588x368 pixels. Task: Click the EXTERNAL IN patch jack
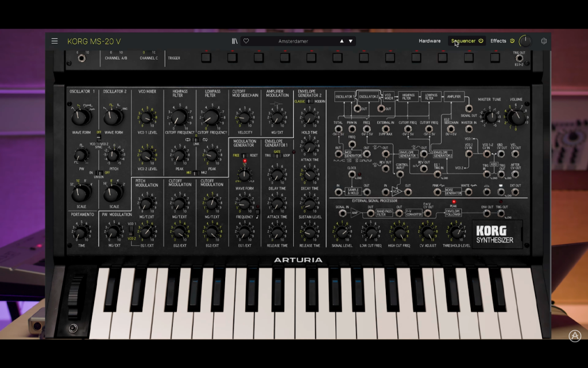(x=385, y=129)
